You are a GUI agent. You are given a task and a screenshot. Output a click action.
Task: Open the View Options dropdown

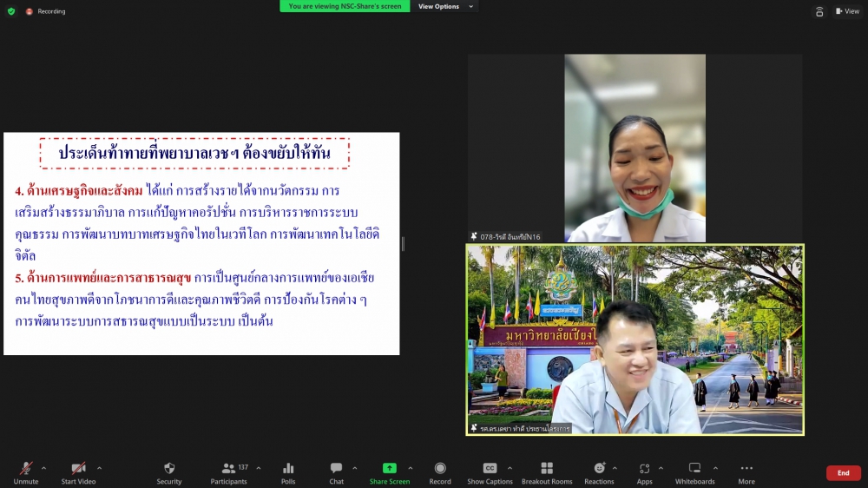445,6
